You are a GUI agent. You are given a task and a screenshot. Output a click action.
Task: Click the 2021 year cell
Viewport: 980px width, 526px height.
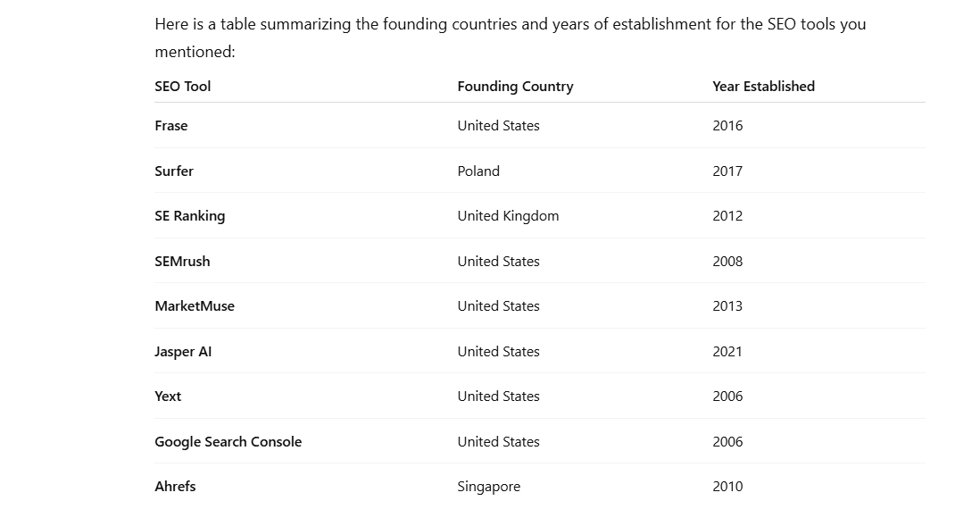click(x=727, y=352)
